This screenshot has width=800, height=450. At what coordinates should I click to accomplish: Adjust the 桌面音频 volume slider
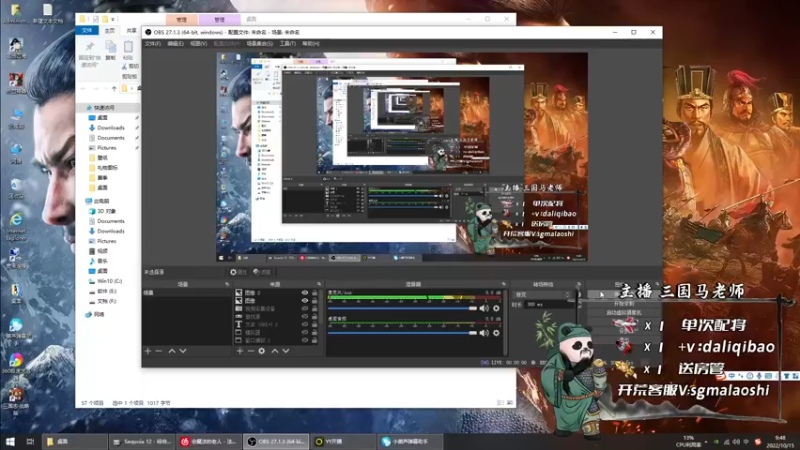coord(402,333)
